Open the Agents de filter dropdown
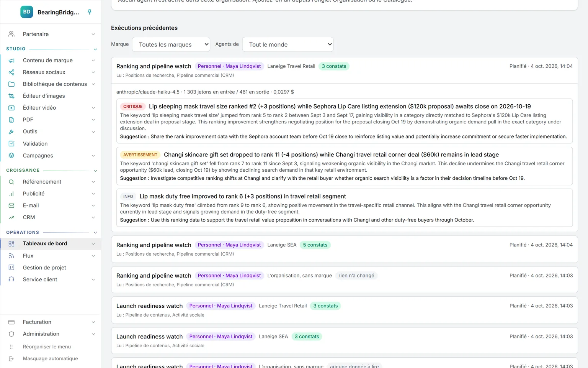588x368 pixels. 288,44
